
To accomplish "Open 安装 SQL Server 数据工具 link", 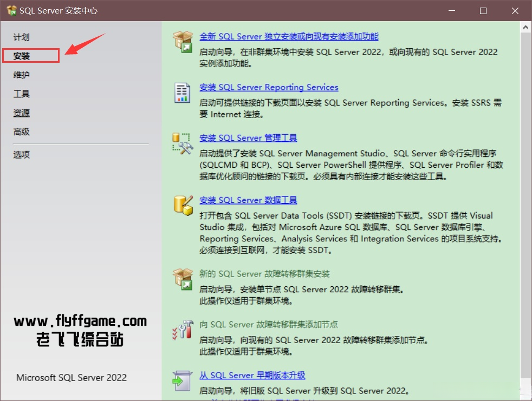I will pyautogui.click(x=248, y=200).
